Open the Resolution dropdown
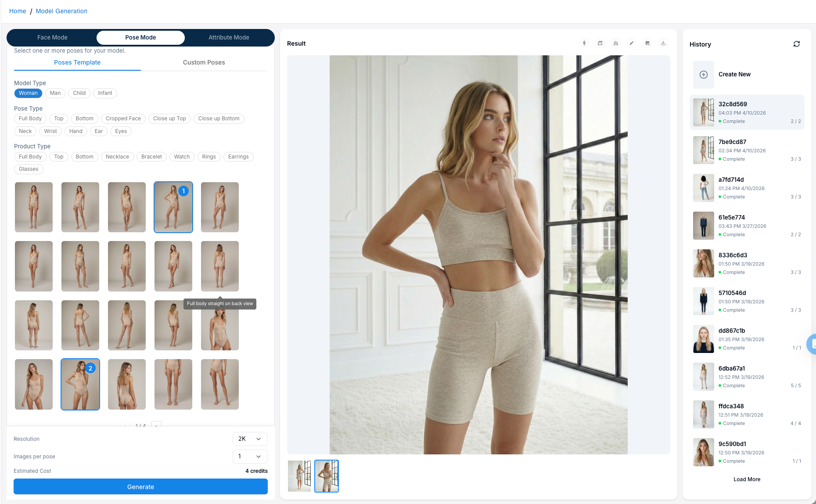Screen dimensions: 816x504 pos(250,439)
